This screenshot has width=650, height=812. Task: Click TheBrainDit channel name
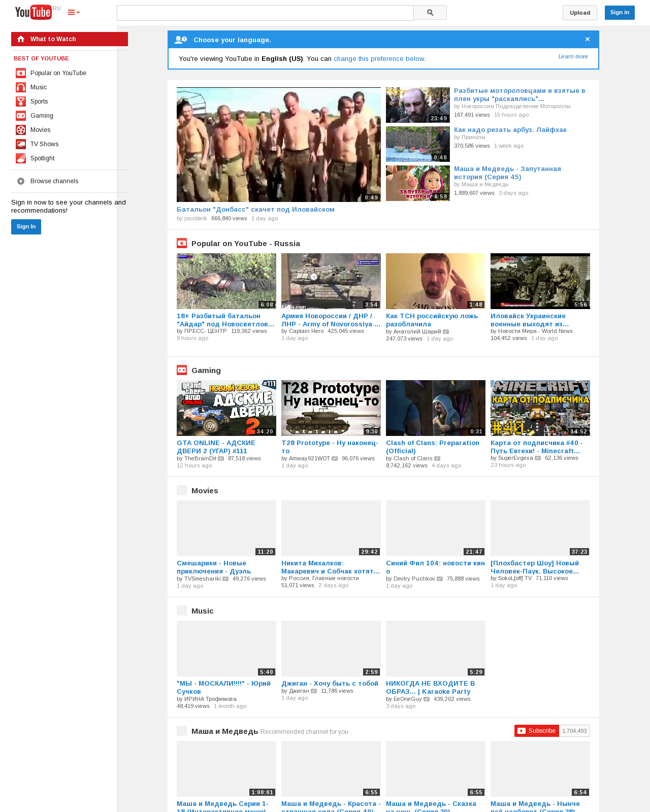[x=200, y=458]
